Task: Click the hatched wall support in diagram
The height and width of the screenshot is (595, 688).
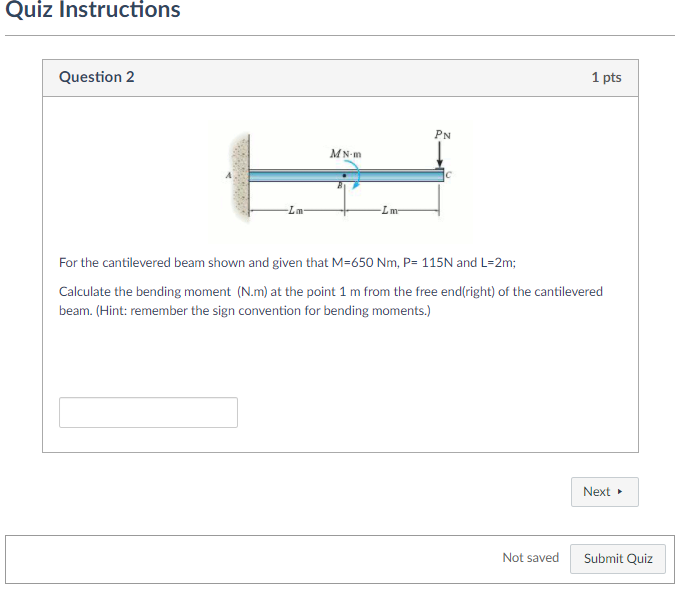Action: [x=240, y=178]
